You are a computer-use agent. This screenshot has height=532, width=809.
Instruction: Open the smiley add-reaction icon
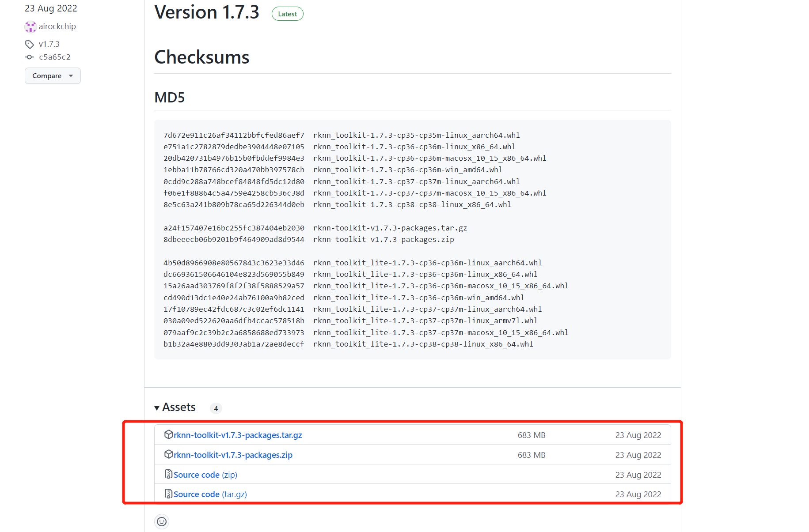coord(162,521)
